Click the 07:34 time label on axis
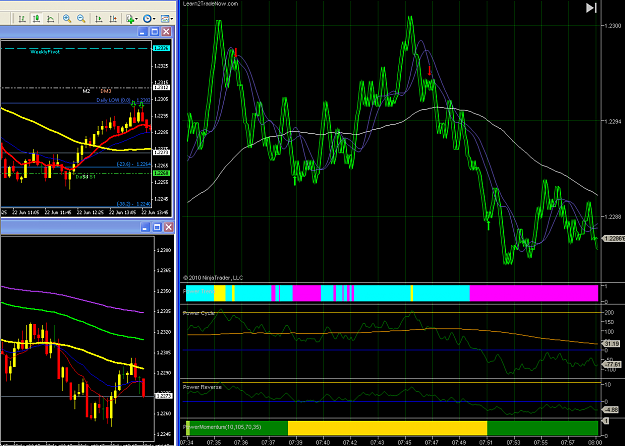 187,442
